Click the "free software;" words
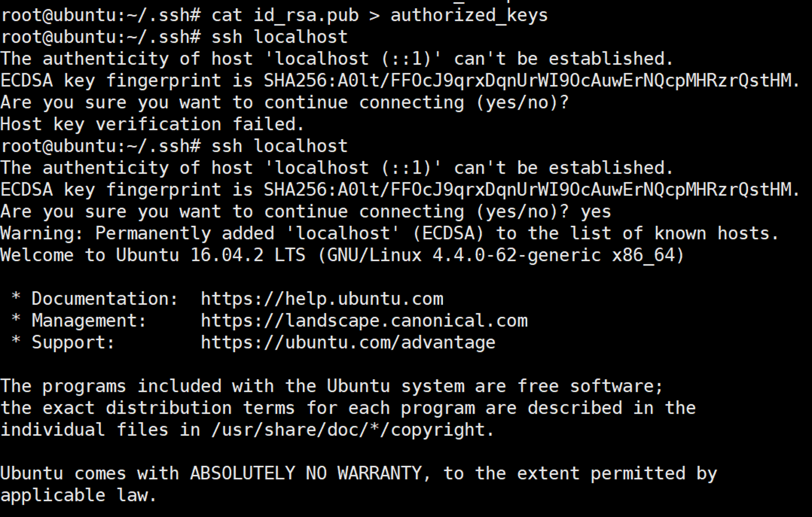812x517 pixels. pos(590,386)
